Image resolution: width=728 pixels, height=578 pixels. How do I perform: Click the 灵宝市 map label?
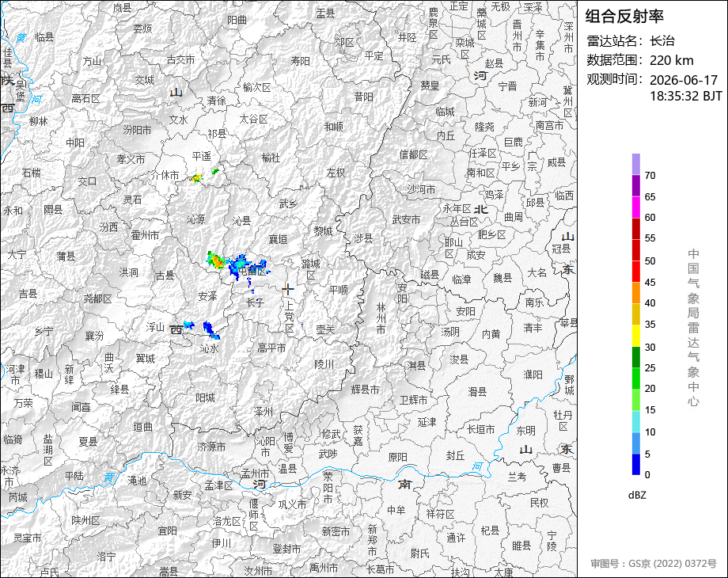28,538
